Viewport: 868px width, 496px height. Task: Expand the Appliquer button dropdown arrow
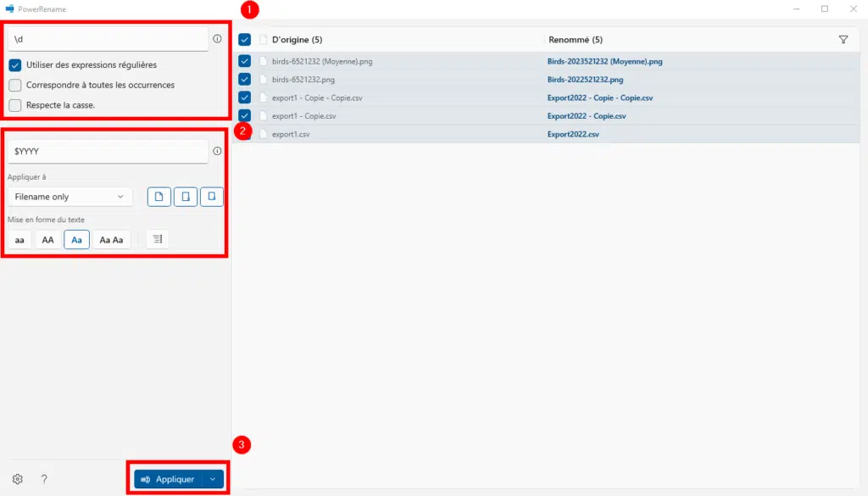pyautogui.click(x=213, y=479)
